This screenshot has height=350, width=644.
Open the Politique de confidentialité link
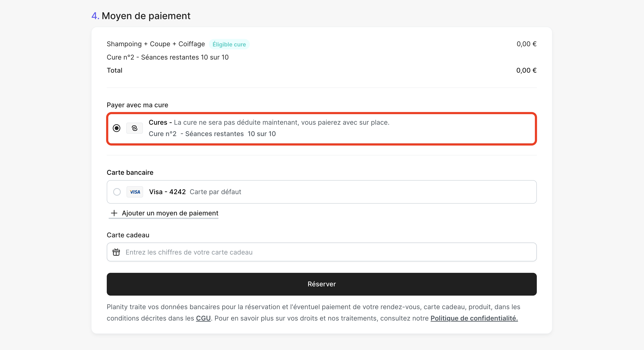tap(474, 318)
